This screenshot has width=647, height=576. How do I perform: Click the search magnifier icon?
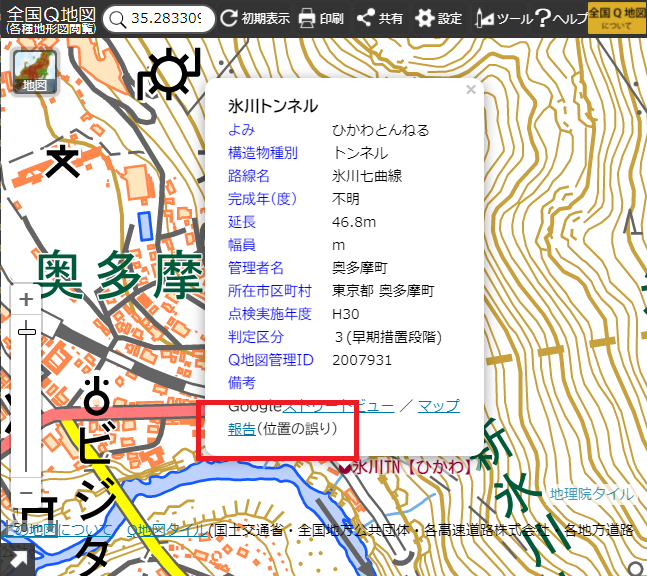point(118,19)
